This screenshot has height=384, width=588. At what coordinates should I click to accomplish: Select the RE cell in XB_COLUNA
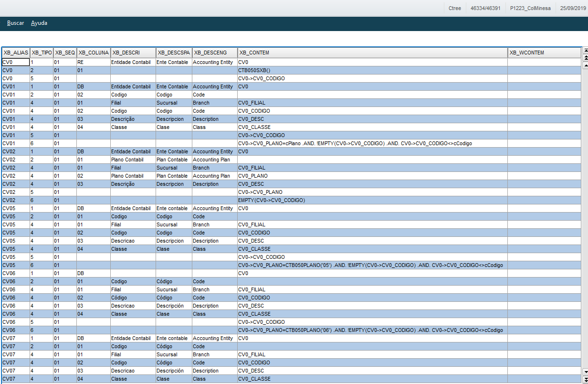point(94,62)
